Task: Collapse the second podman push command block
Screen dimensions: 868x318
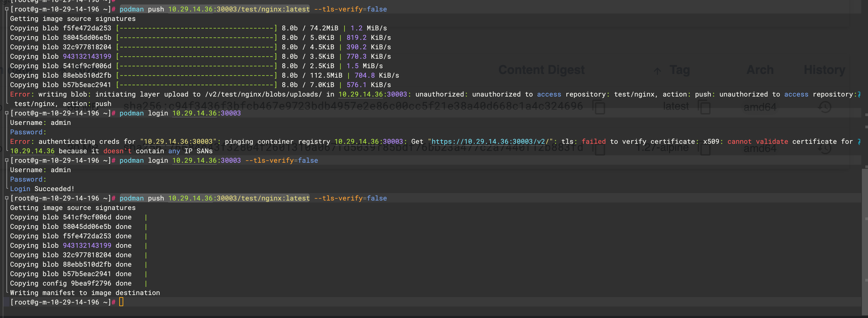Action: 6,198
